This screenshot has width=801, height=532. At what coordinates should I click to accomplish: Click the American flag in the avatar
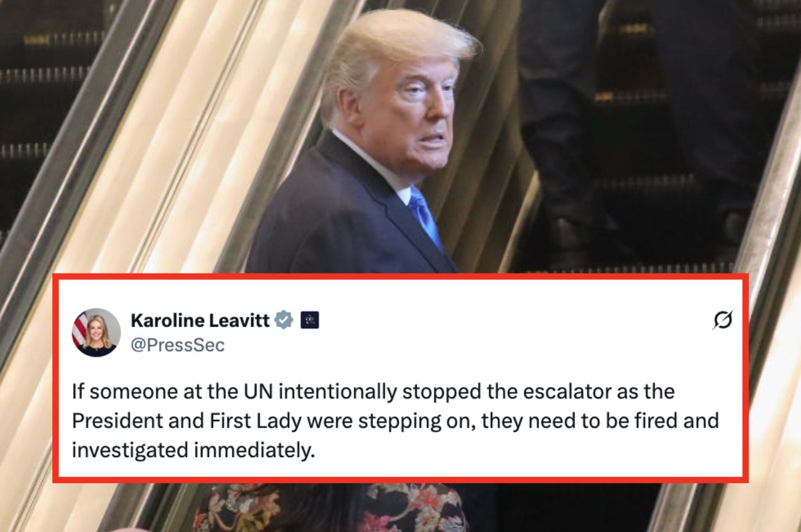click(x=80, y=329)
